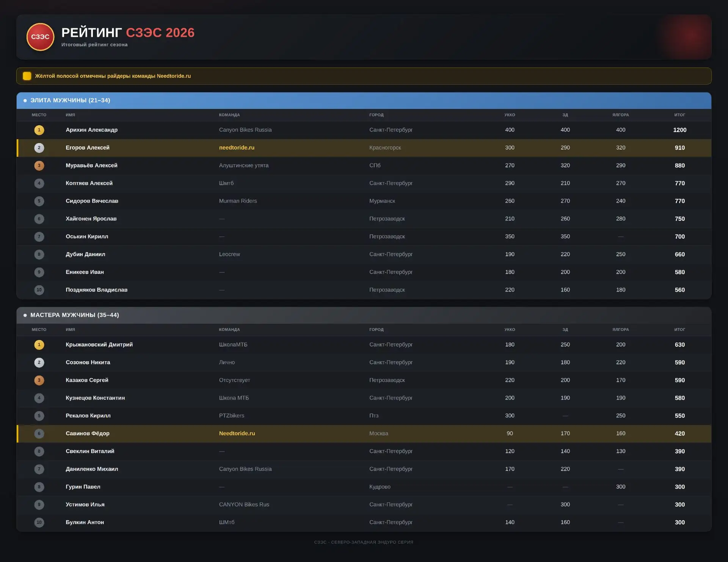Click the team PTZbikers
The width and height of the screenshot is (728, 562).
(x=231, y=416)
